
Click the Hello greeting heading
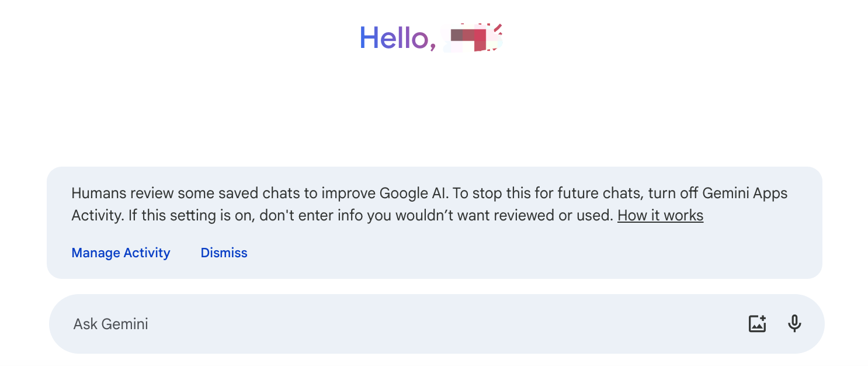430,38
